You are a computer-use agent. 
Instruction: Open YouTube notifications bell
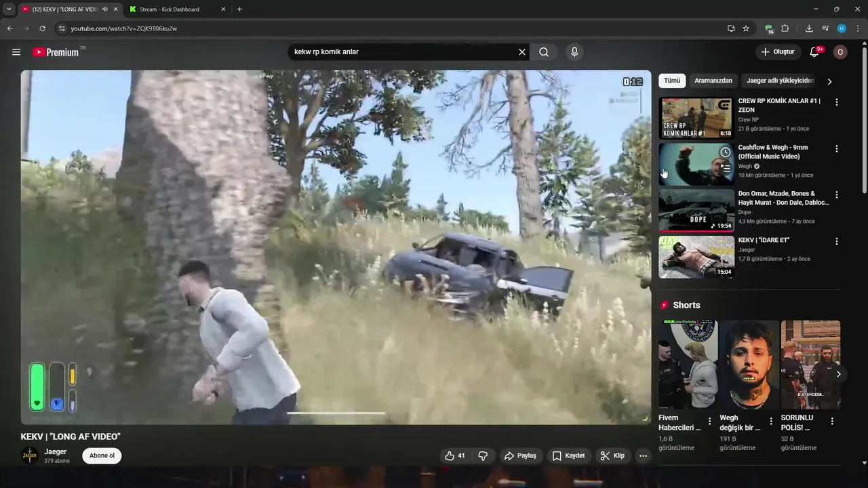(x=814, y=52)
